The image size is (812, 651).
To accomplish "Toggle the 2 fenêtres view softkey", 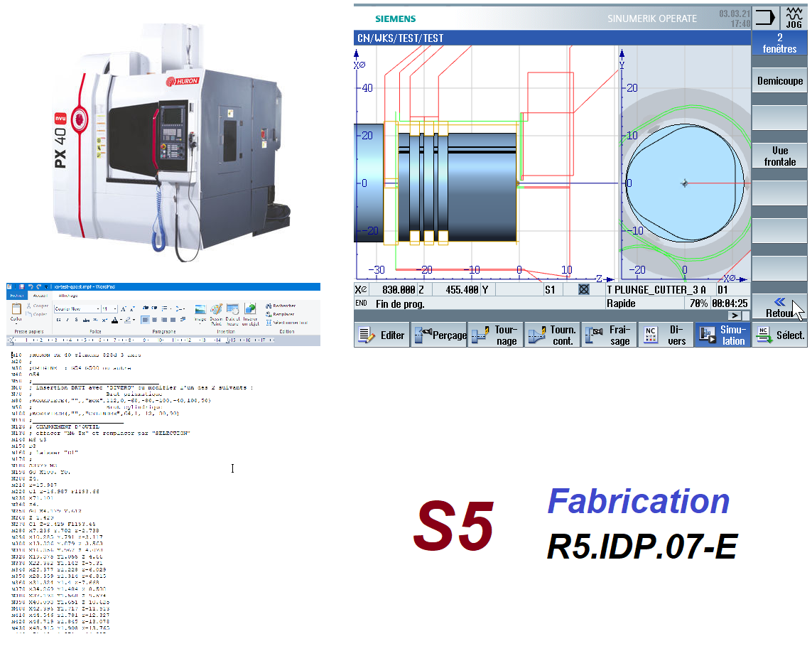I will (x=779, y=43).
